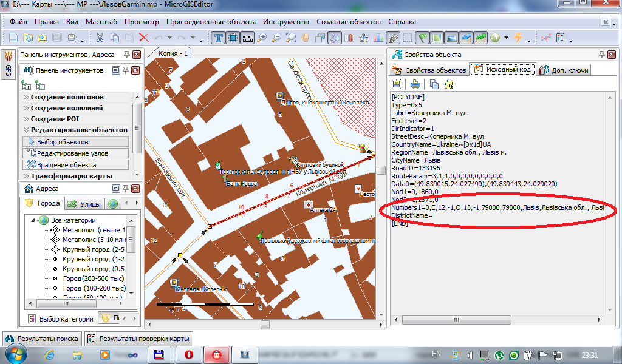Toggle the text labels T button
Viewport: 622px width, 364px height.
click(219, 38)
